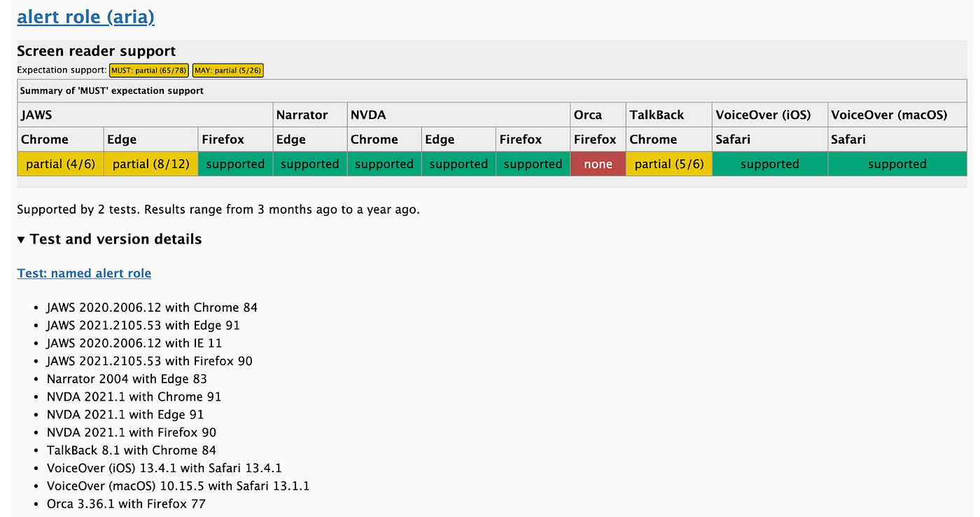Click the 'Chrome' subheader under JAWS

(x=60, y=139)
